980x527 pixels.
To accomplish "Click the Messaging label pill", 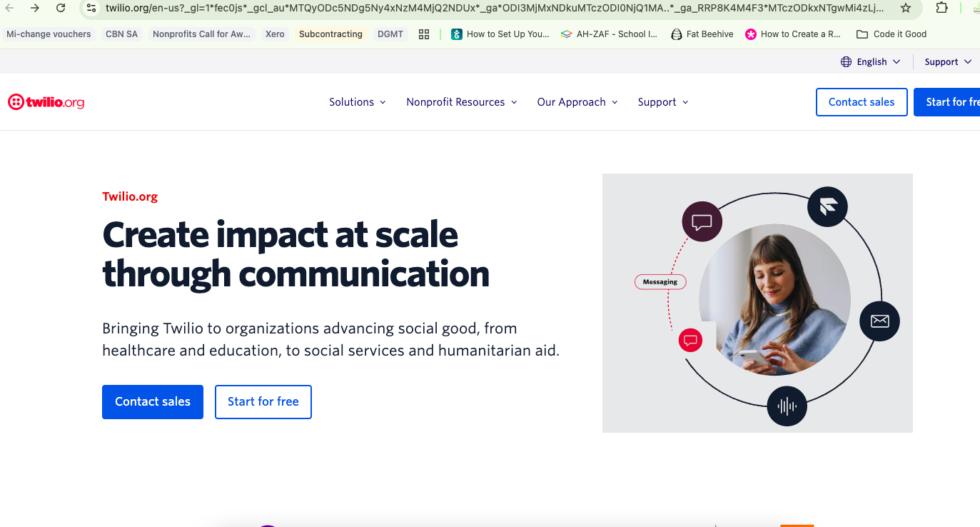I will pyautogui.click(x=660, y=282).
